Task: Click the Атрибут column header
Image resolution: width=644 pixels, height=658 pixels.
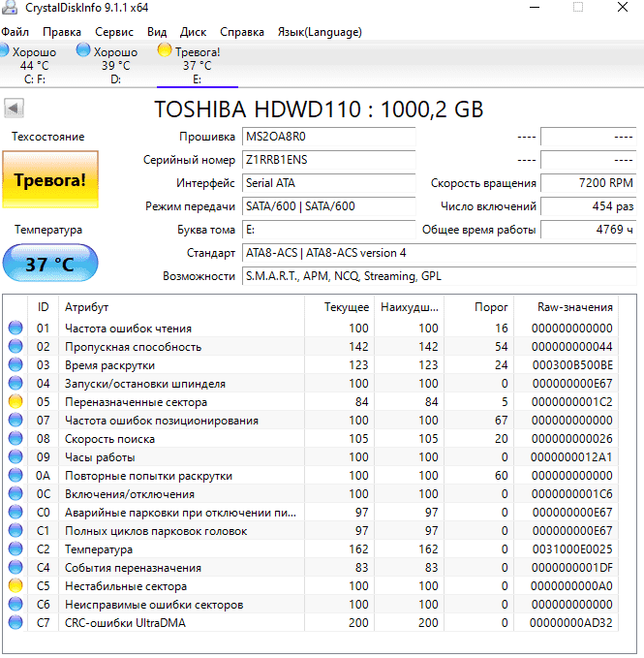Action: pyautogui.click(x=87, y=307)
